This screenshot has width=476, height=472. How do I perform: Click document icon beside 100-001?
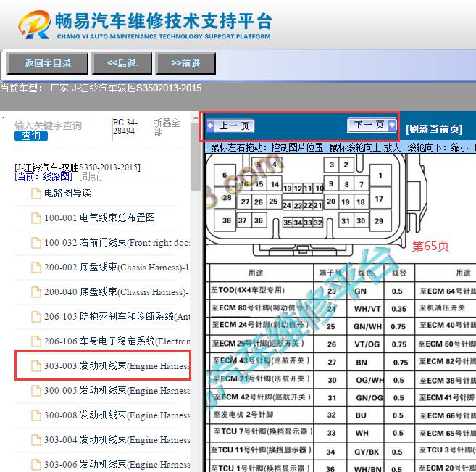36,218
